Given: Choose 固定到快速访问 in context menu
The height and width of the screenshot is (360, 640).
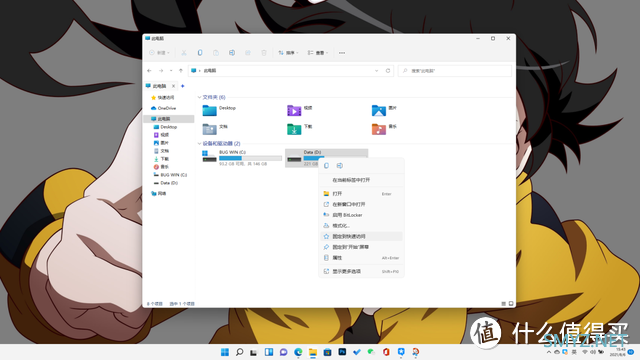Looking at the screenshot, I should pos(361,236).
